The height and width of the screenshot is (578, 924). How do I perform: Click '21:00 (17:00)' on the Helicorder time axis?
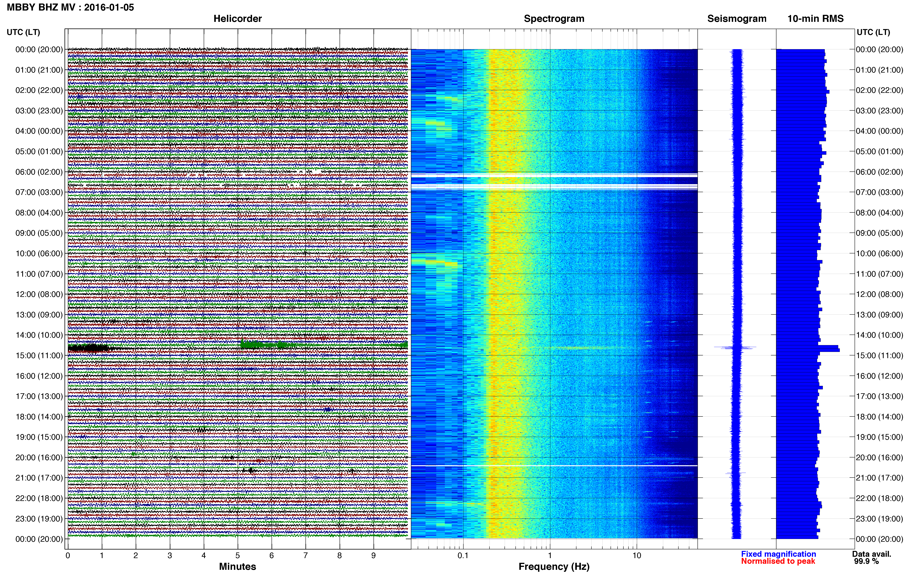[39, 478]
